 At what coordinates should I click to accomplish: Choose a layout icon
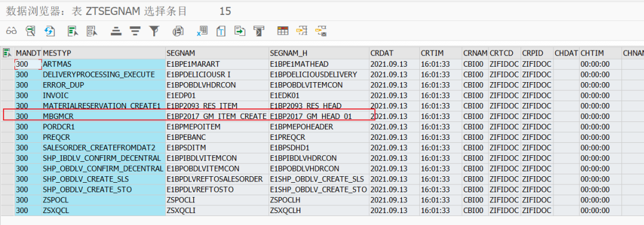302,31
